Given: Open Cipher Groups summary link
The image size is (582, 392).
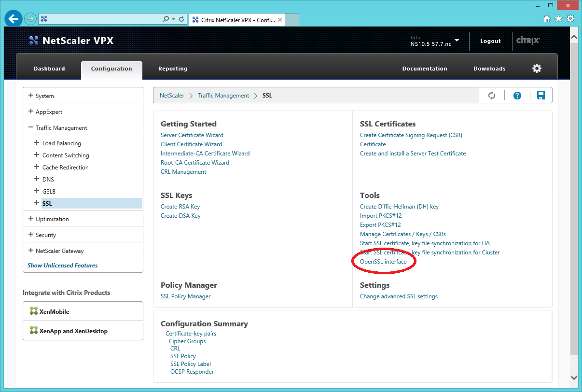Looking at the screenshot, I should tap(187, 341).
